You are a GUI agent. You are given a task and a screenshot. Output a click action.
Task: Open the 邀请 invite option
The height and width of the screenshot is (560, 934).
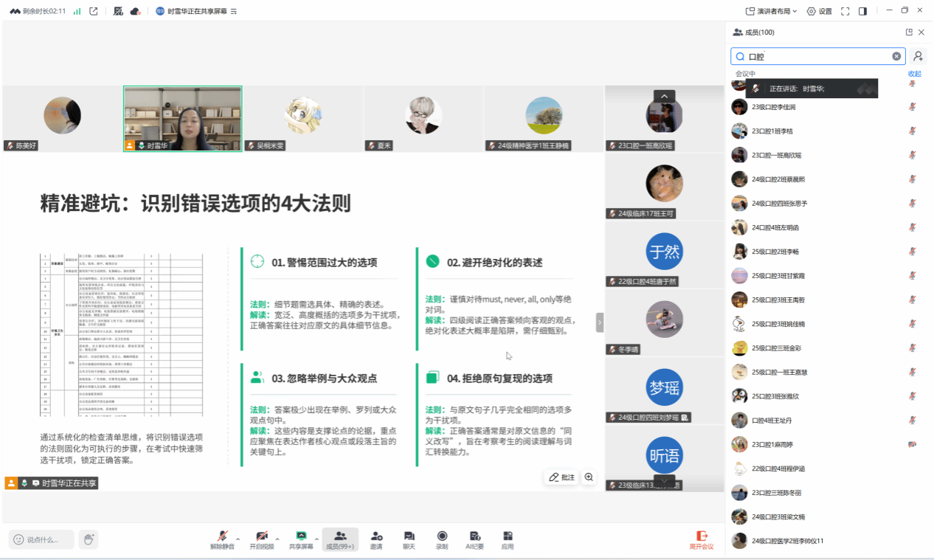click(376, 540)
